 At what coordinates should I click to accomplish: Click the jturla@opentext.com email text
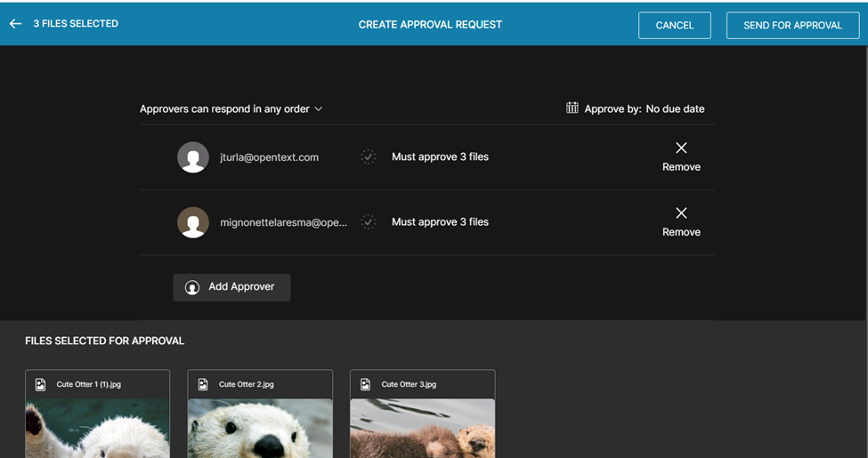tap(269, 157)
